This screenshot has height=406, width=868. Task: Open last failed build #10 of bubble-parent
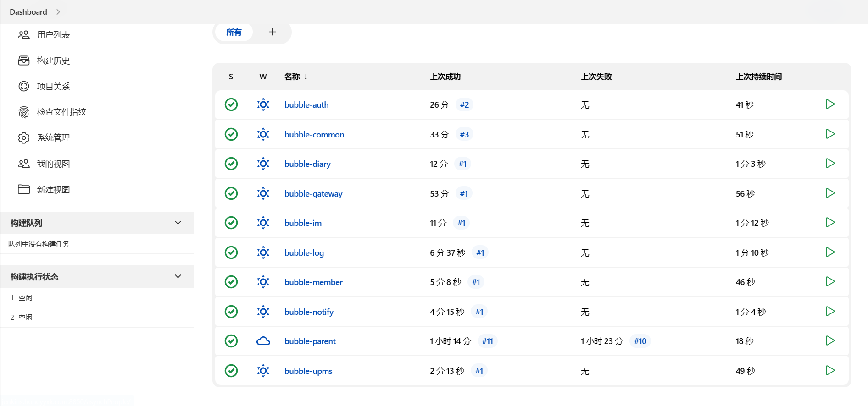(640, 341)
